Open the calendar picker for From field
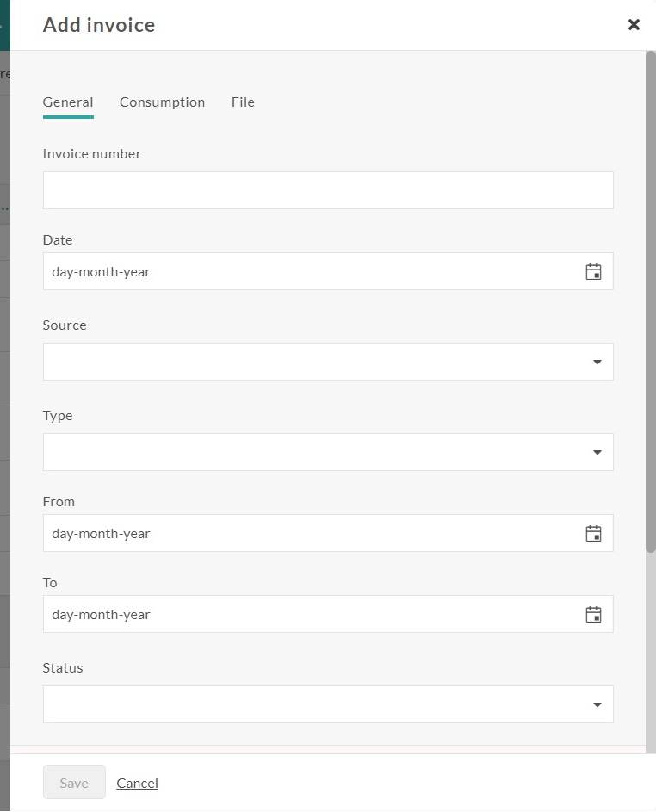Image resolution: width=656 pixels, height=812 pixels. pos(593,533)
